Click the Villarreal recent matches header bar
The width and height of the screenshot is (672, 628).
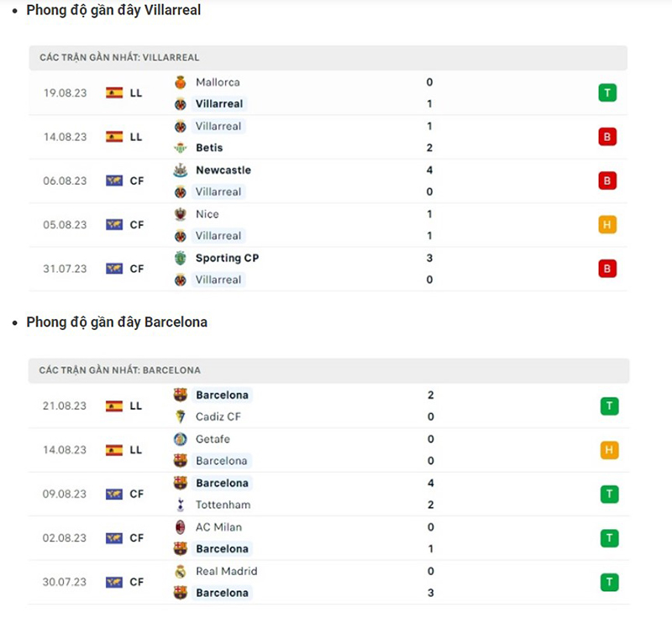pos(328,57)
